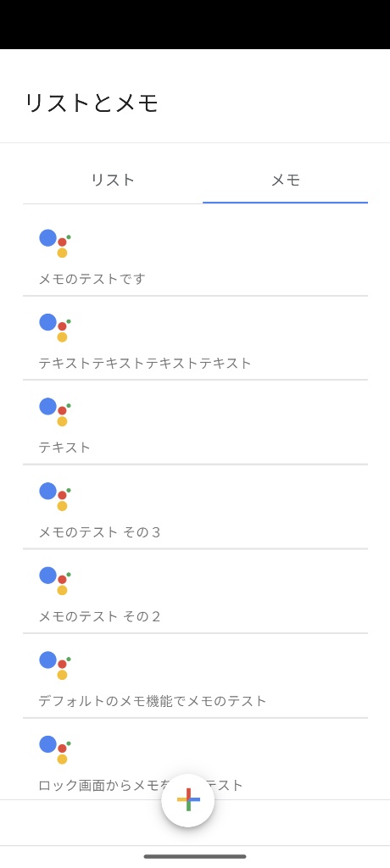Tap Assistant icon above メモのテストです

(55, 243)
